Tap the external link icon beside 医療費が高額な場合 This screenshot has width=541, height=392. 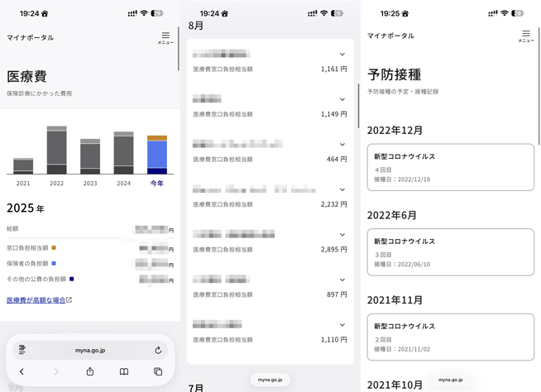[69, 300]
